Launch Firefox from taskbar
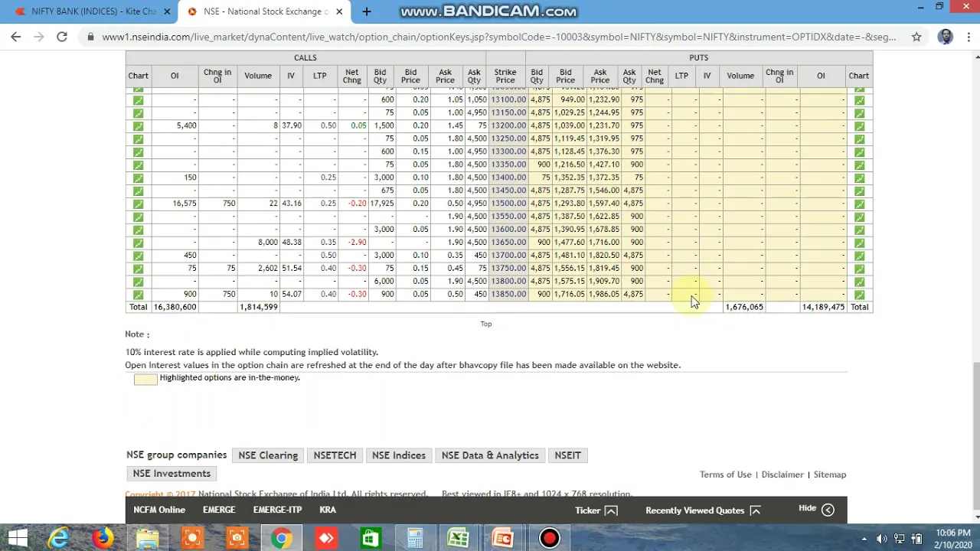Screen dimensions: 980x551 (x=103, y=538)
